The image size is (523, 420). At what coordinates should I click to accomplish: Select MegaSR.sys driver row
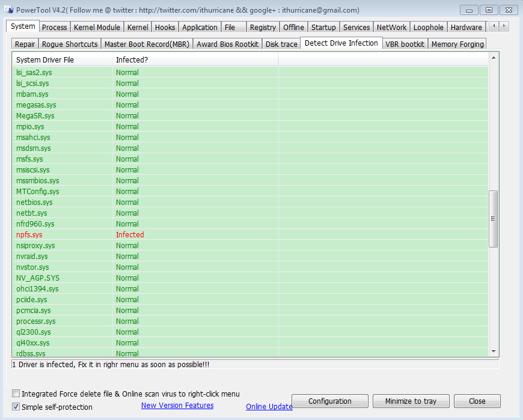pyautogui.click(x=250, y=116)
